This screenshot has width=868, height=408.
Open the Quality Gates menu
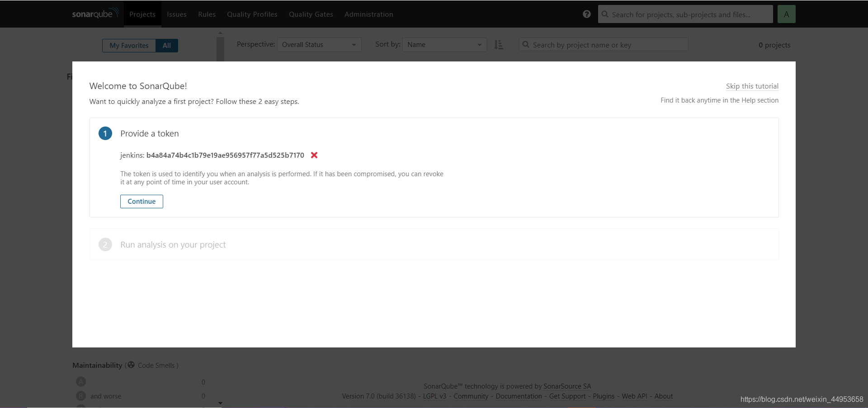311,14
